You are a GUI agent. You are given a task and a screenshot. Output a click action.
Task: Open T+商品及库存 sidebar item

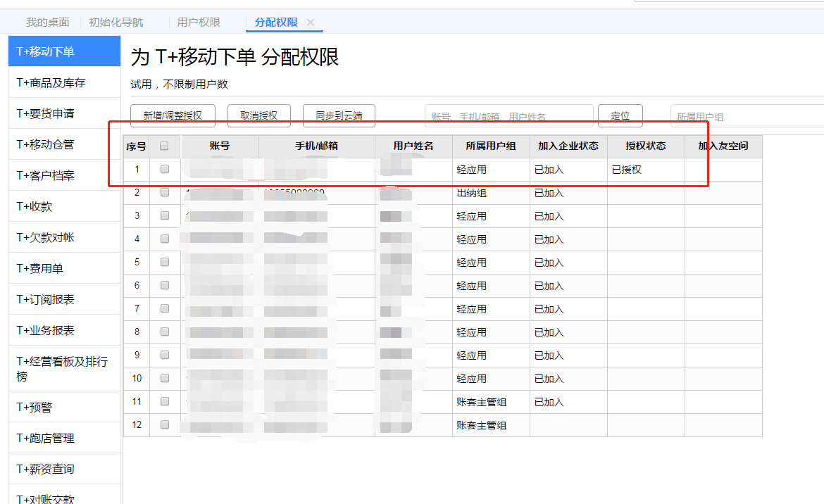64,82
